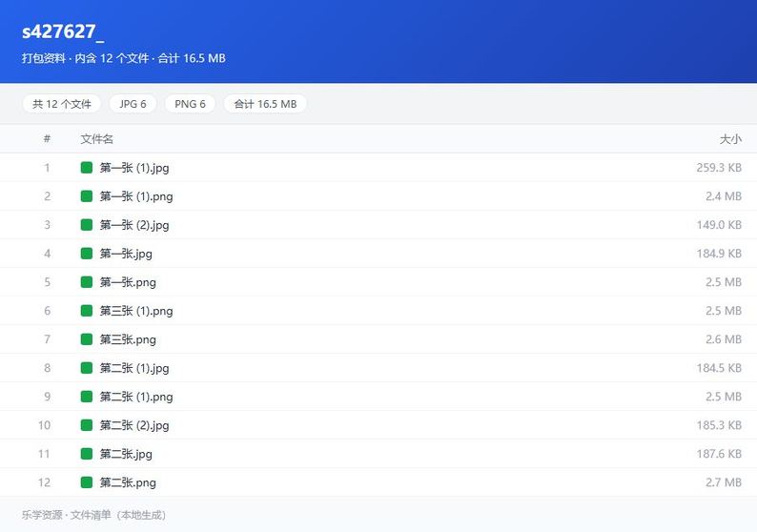Screen dimensions: 757x532
Task: Click the 共 12 个文件 chip
Action: click(62, 104)
